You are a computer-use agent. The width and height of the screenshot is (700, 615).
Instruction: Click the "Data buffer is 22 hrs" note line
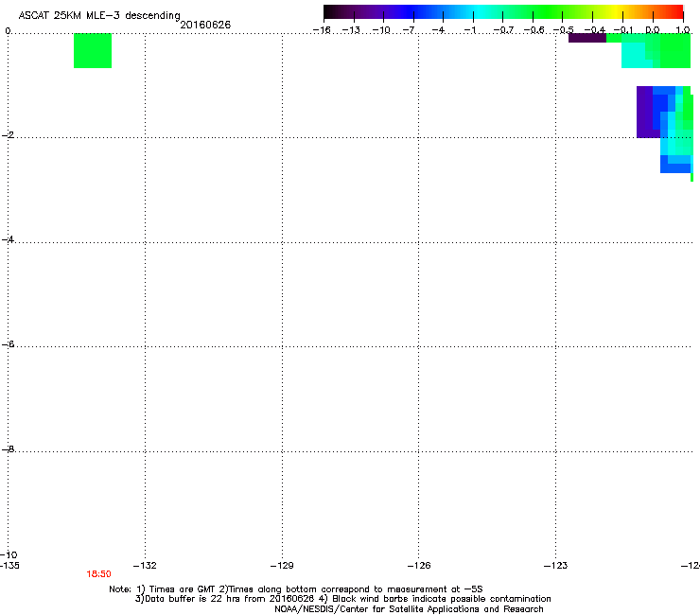point(342,599)
